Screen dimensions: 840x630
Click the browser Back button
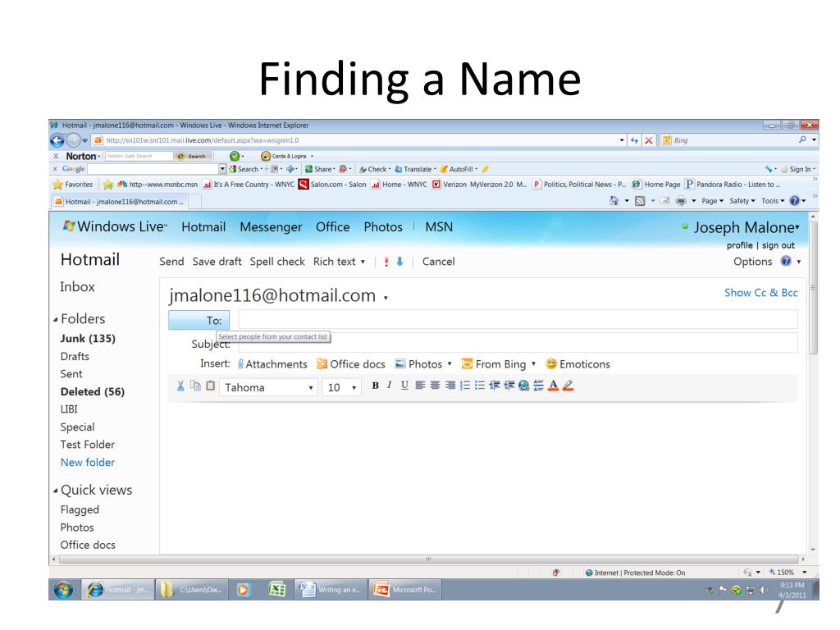57,140
